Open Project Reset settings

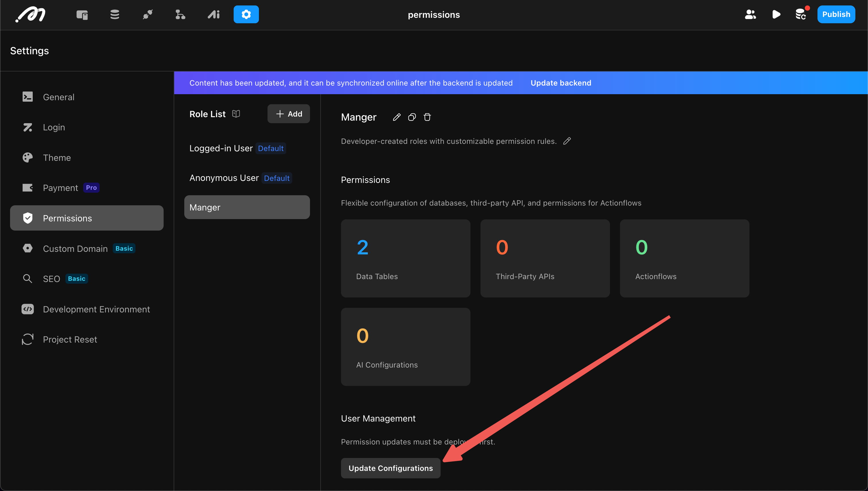click(x=87, y=339)
